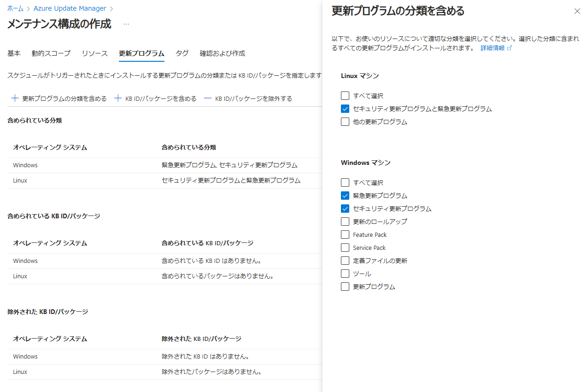588x392 pixels.
Task: Enable the Feature Pack checkbox for Windows
Action: click(345, 234)
